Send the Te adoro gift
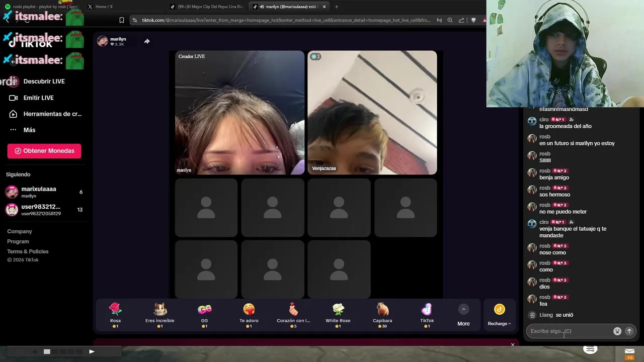This screenshot has width=644, height=362. [x=249, y=315]
